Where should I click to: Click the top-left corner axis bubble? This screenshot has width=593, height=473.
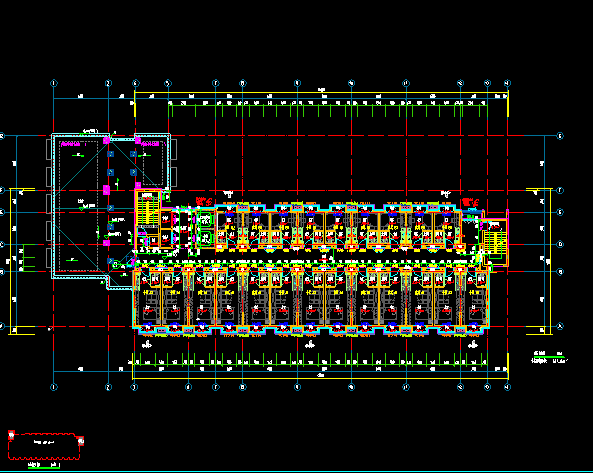54,83
